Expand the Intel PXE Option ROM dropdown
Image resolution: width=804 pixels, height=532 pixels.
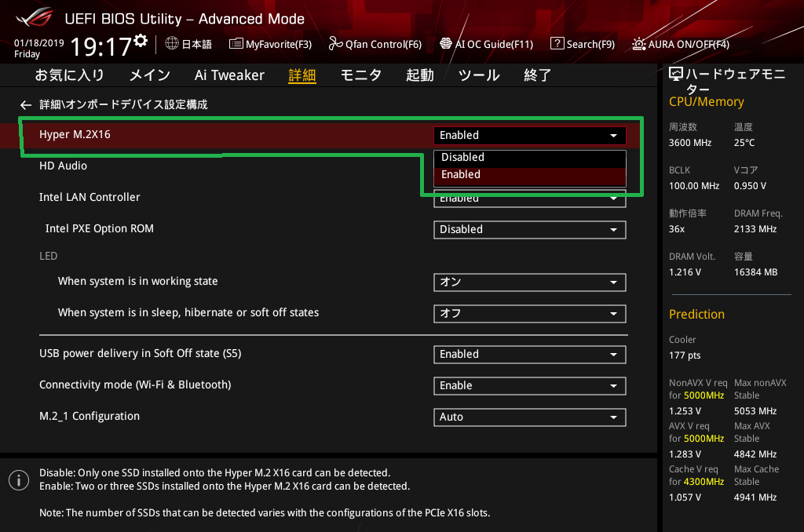(529, 229)
